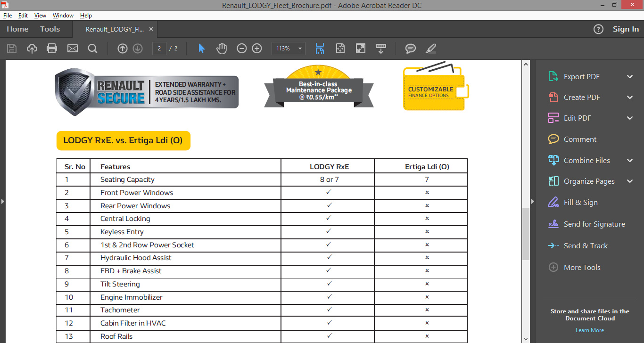Toggle the fit width scrolling mode
The height and width of the screenshot is (343, 644).
pyautogui.click(x=320, y=49)
